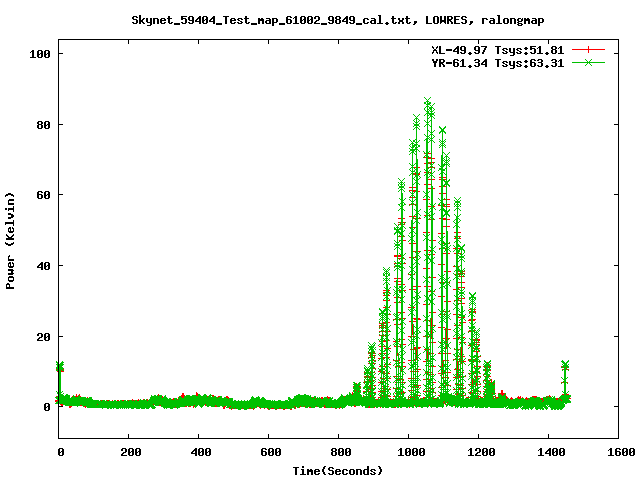Click the y-axis tick label 20

point(43,337)
